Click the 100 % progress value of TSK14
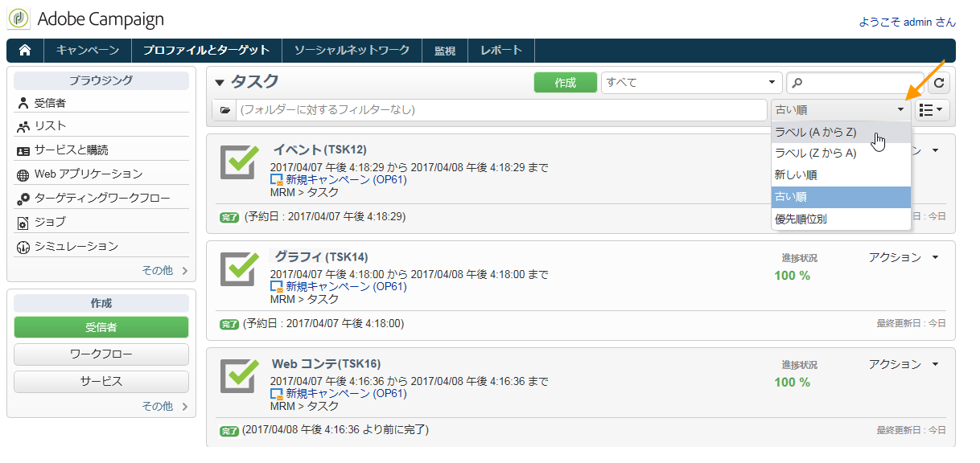Screen dimensions: 980x463 (793, 276)
